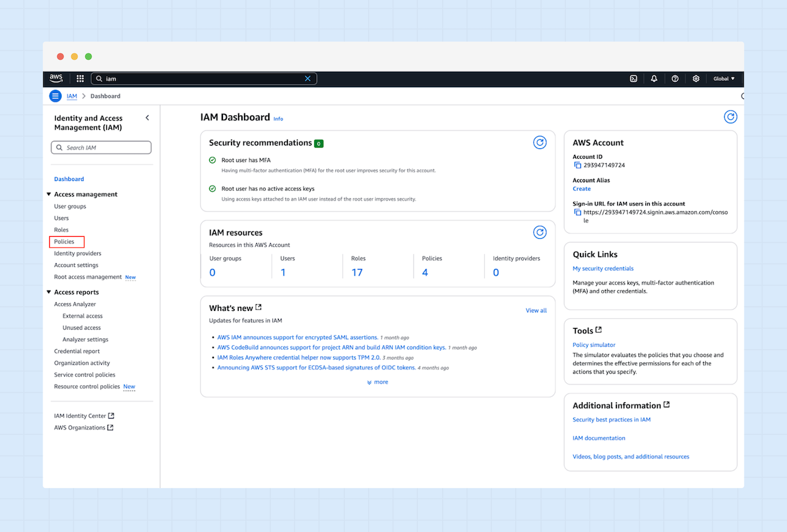Click the top AWS search box

tap(203, 79)
